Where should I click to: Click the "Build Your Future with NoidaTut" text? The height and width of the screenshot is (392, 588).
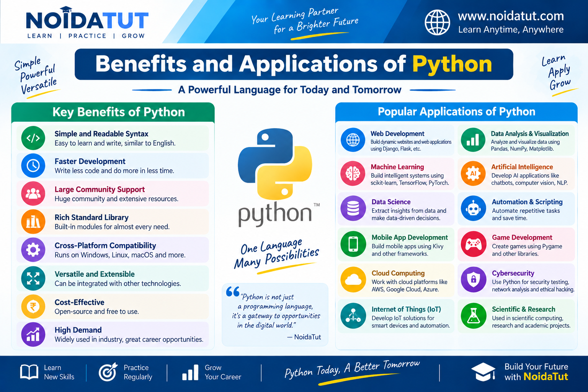[536, 372]
